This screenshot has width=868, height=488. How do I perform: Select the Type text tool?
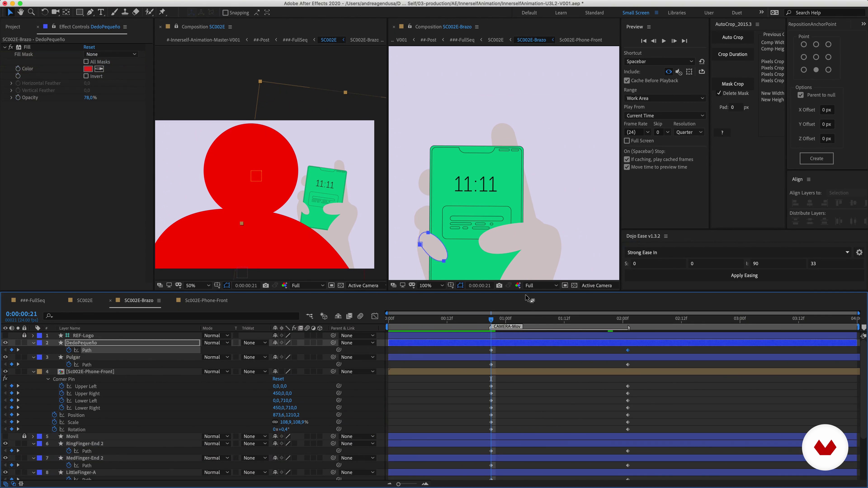click(x=101, y=12)
